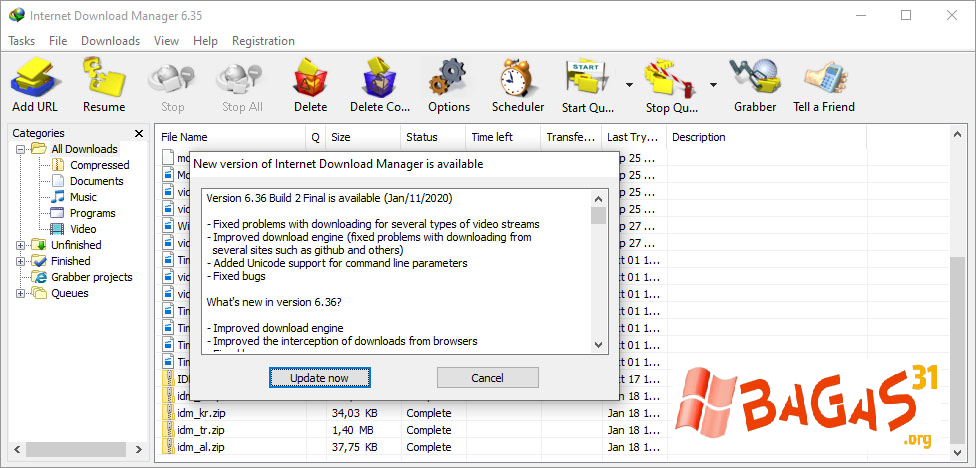Close the Categories panel

(x=139, y=133)
